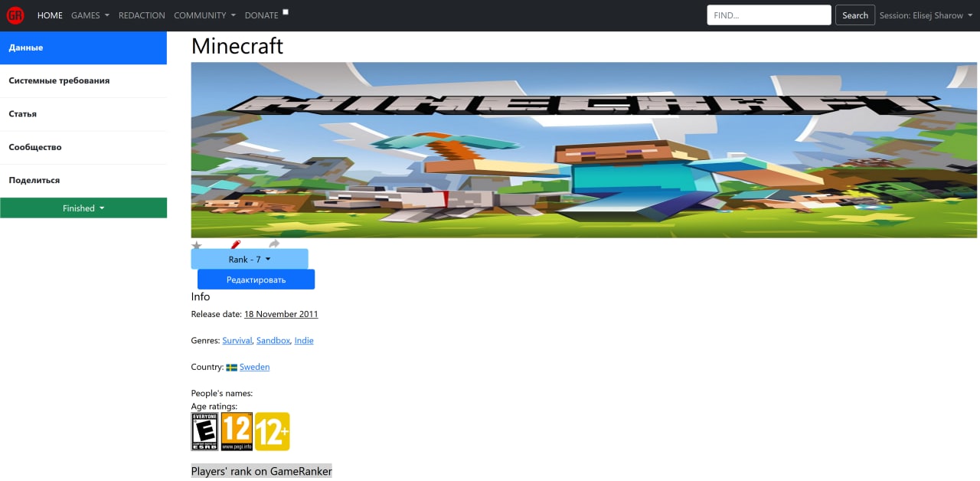
Task: Open the Survival genre link
Action: click(x=237, y=341)
